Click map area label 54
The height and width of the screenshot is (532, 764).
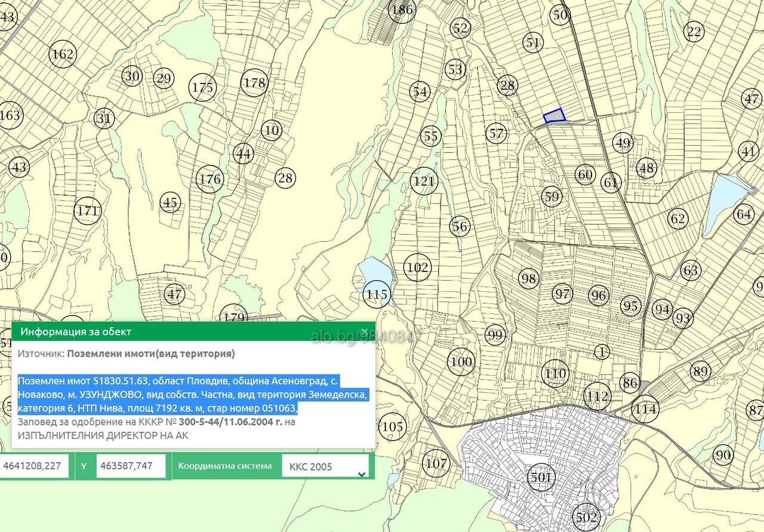420,91
